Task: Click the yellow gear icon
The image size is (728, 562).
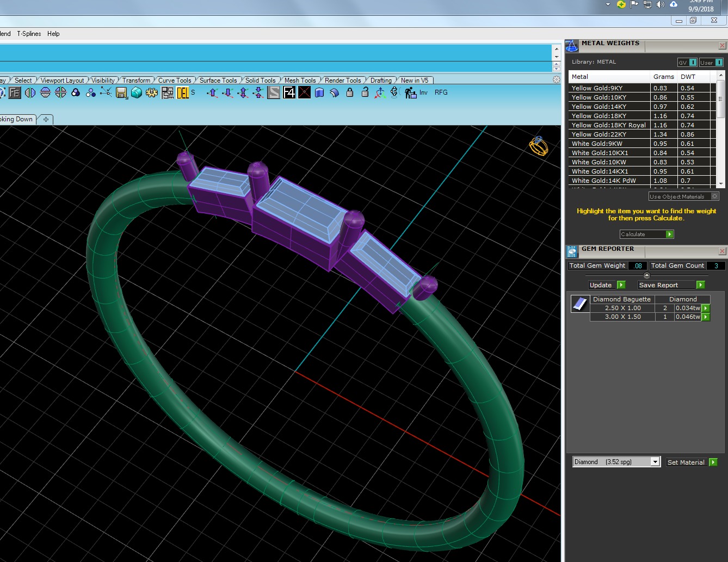Action: 152,92
